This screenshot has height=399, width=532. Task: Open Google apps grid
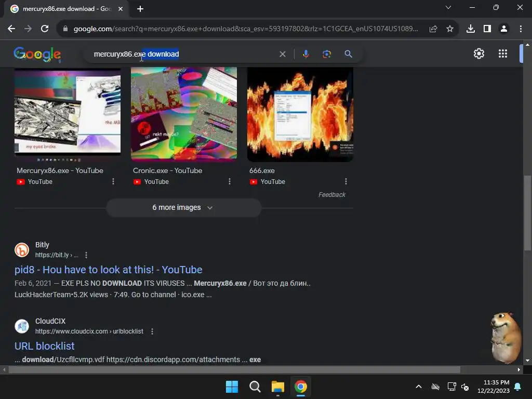[503, 54]
